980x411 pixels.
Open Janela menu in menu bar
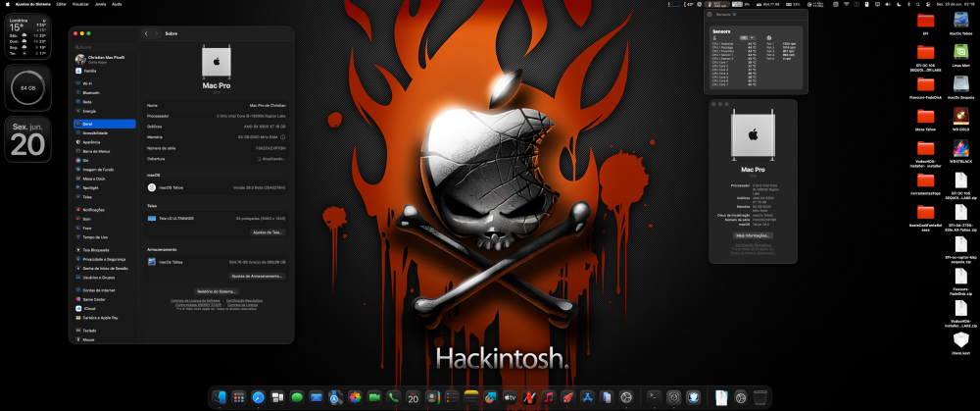coord(100,4)
